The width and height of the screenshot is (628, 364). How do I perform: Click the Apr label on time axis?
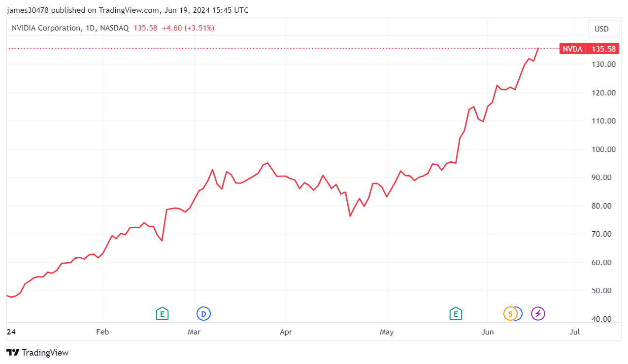(286, 332)
